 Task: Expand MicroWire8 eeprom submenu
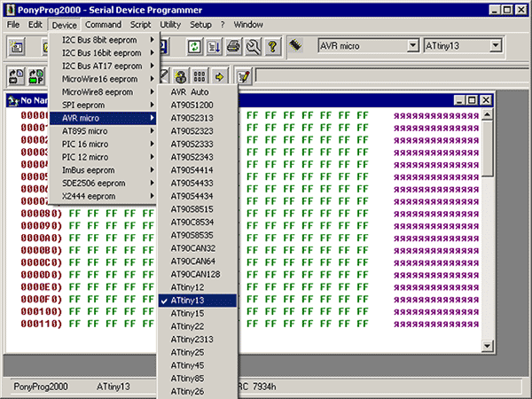click(x=103, y=92)
